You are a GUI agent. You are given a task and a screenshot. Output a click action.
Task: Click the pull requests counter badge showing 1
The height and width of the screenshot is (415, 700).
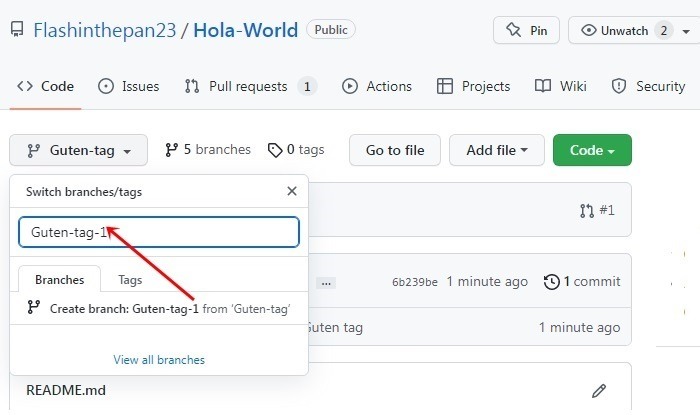tap(307, 87)
